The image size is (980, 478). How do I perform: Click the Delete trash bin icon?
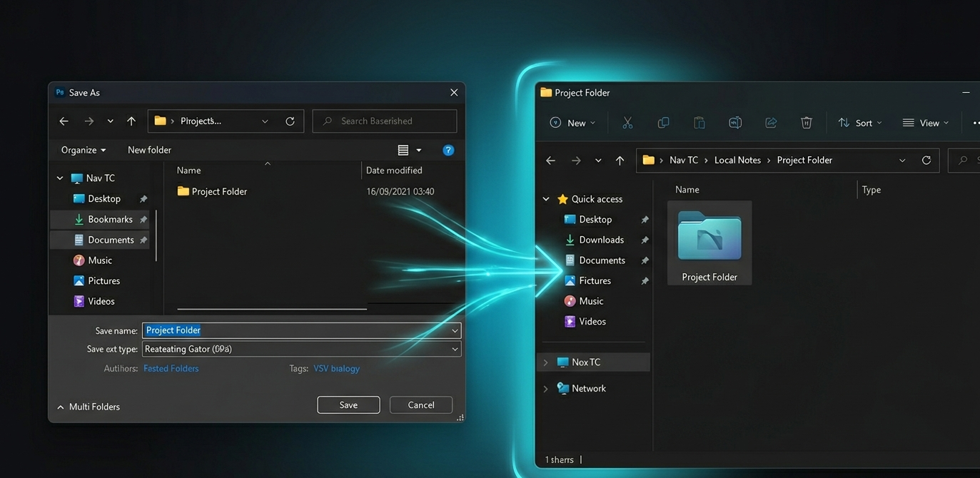807,123
